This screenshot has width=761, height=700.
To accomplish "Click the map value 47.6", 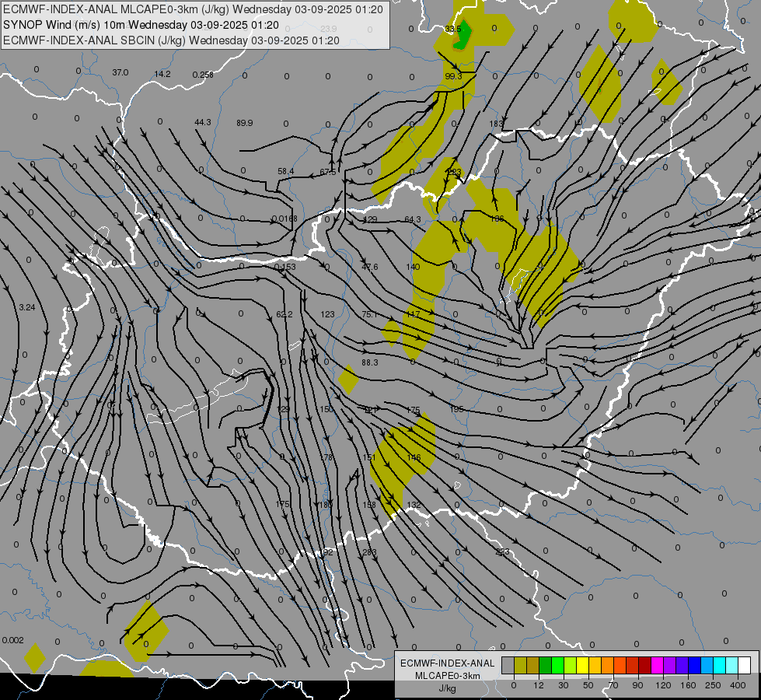I will click(370, 267).
